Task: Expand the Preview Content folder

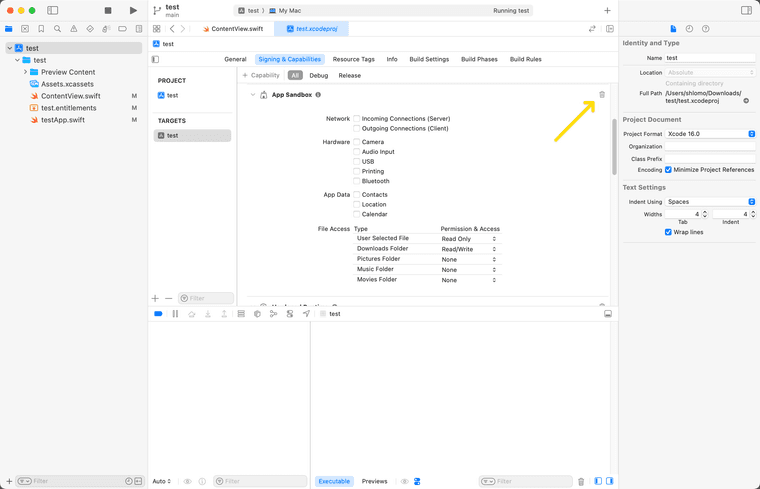Action: [x=25, y=72]
